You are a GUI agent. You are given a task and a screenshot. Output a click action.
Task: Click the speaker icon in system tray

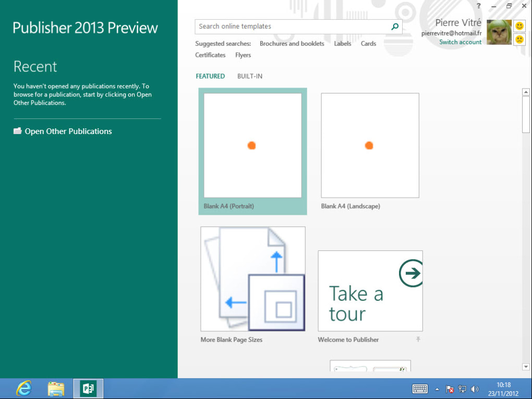coord(475,389)
